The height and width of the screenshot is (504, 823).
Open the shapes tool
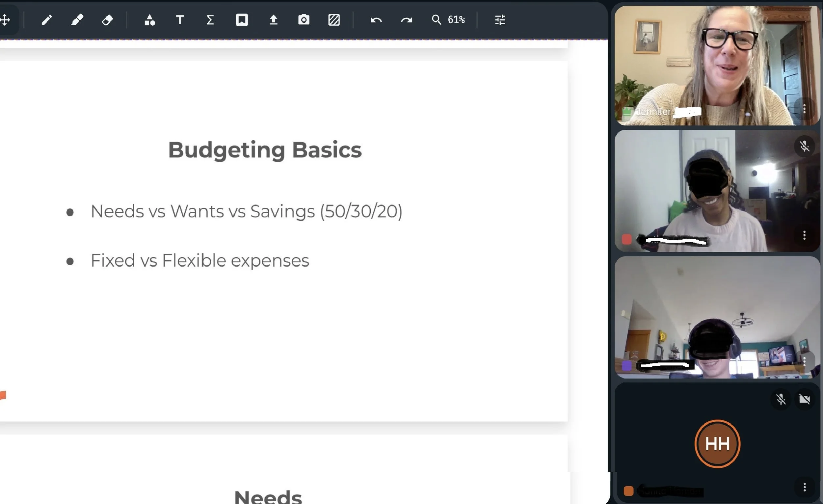pos(149,20)
